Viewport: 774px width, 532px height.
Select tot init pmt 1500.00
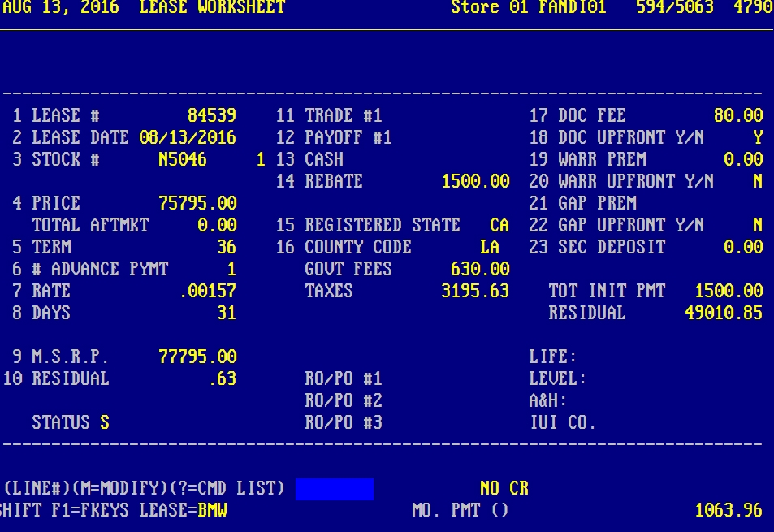[729, 291]
